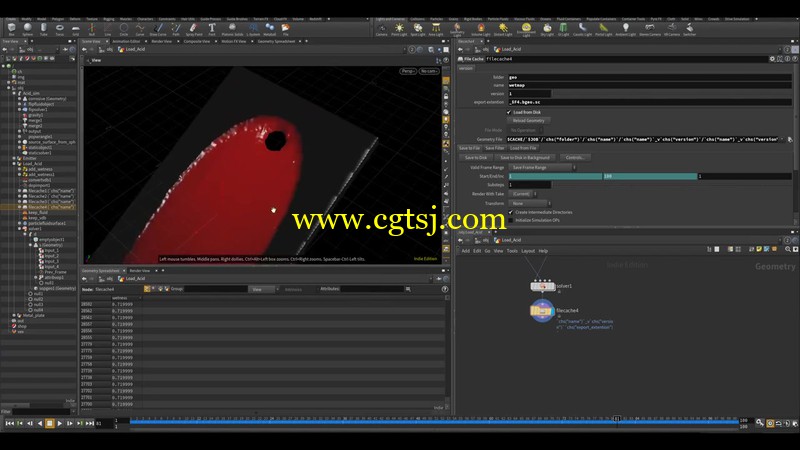Open the Render With Take dropdown
Screen dimensions: 800x450
coord(523,194)
